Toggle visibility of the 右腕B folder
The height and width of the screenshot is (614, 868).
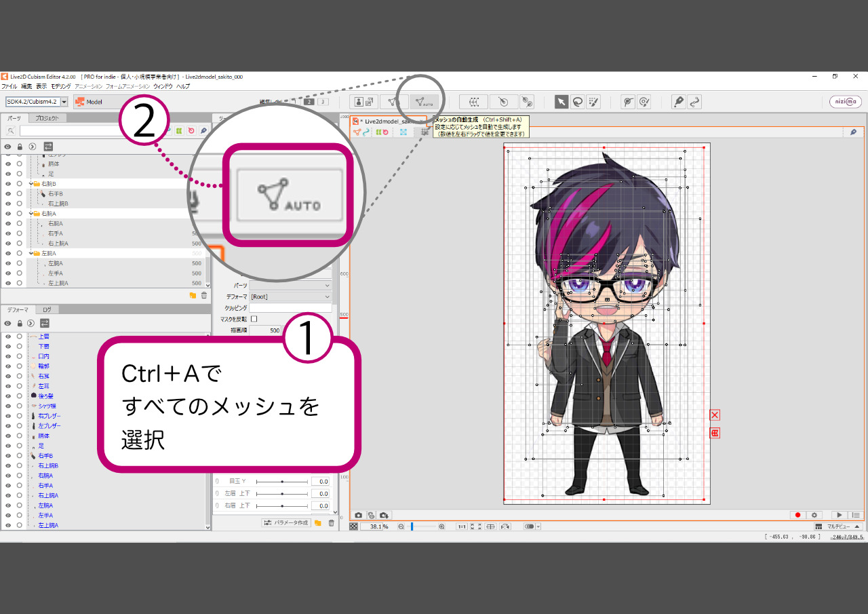tap(8, 184)
